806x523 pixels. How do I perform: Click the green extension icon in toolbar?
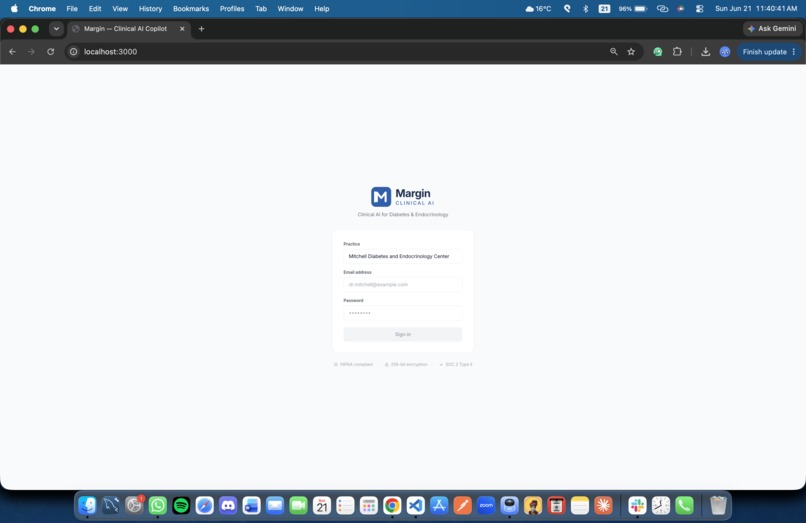point(657,51)
